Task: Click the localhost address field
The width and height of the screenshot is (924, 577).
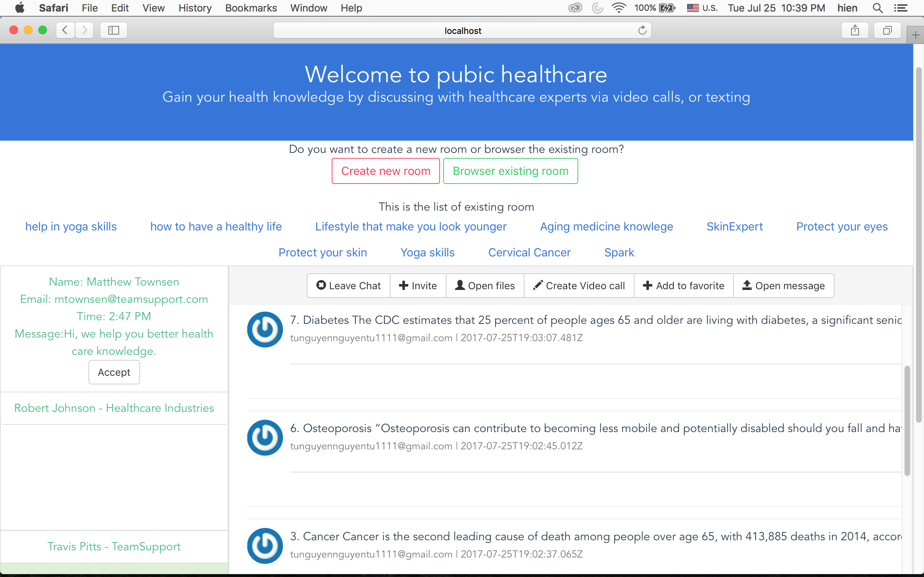Action: (x=462, y=31)
